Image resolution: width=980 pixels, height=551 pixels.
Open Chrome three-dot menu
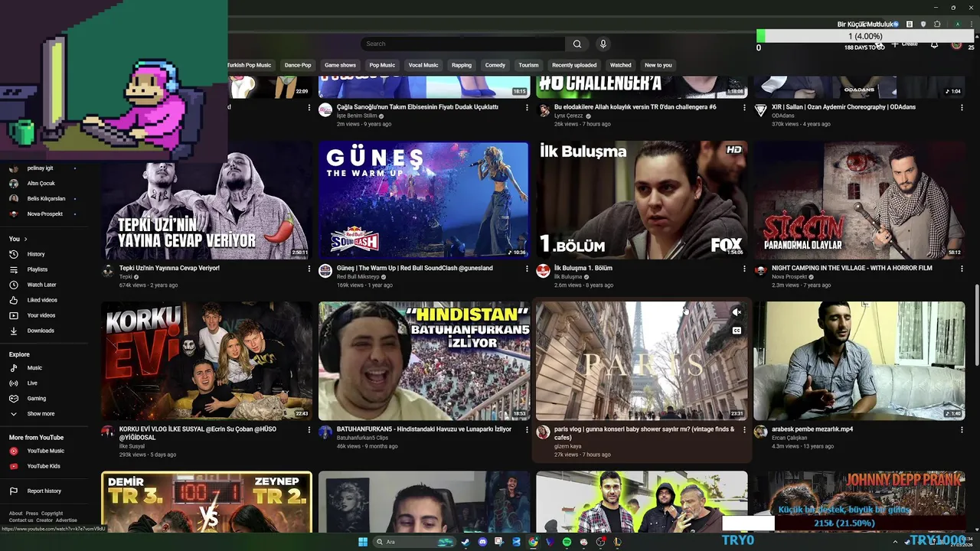[x=970, y=24]
